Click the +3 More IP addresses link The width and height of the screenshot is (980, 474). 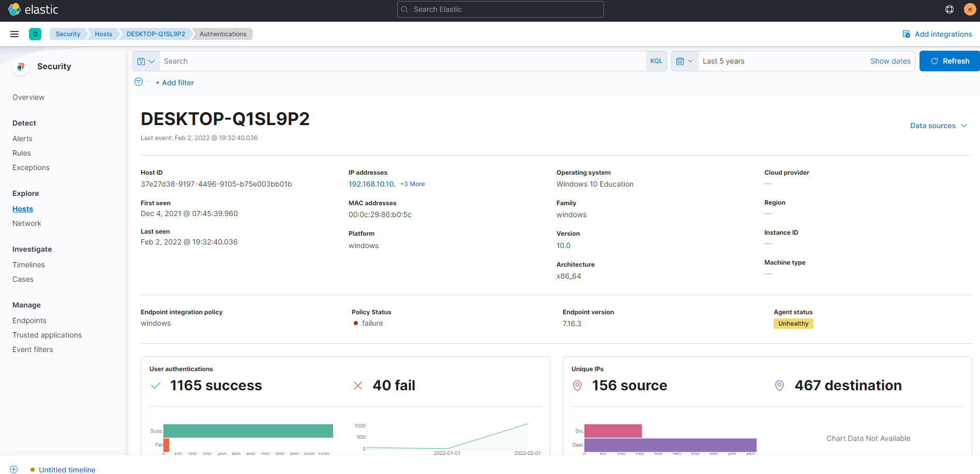click(412, 184)
